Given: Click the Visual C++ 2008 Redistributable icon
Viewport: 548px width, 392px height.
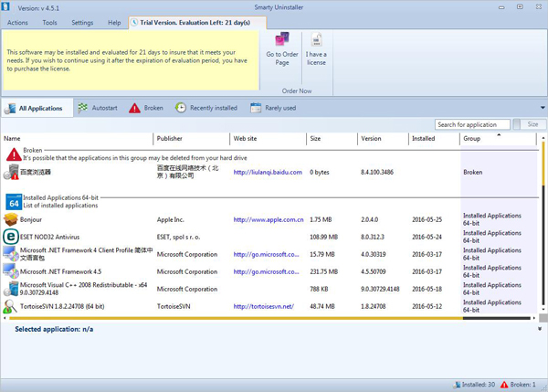Looking at the screenshot, I should click(10, 289).
